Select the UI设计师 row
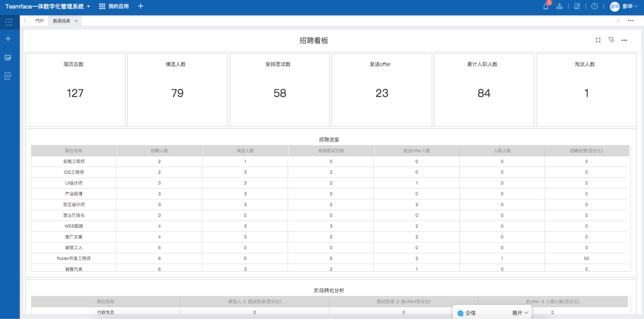This screenshot has width=644, height=319. click(x=330, y=183)
